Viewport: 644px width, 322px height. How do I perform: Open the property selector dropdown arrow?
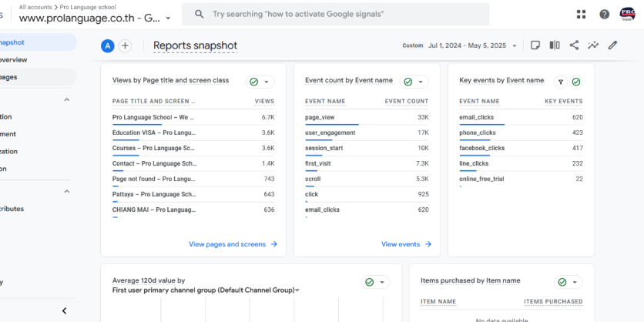(168, 18)
